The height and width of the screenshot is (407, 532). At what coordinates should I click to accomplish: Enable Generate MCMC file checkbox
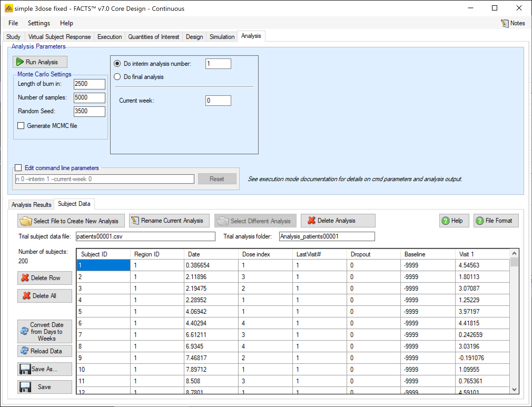[x=21, y=126]
